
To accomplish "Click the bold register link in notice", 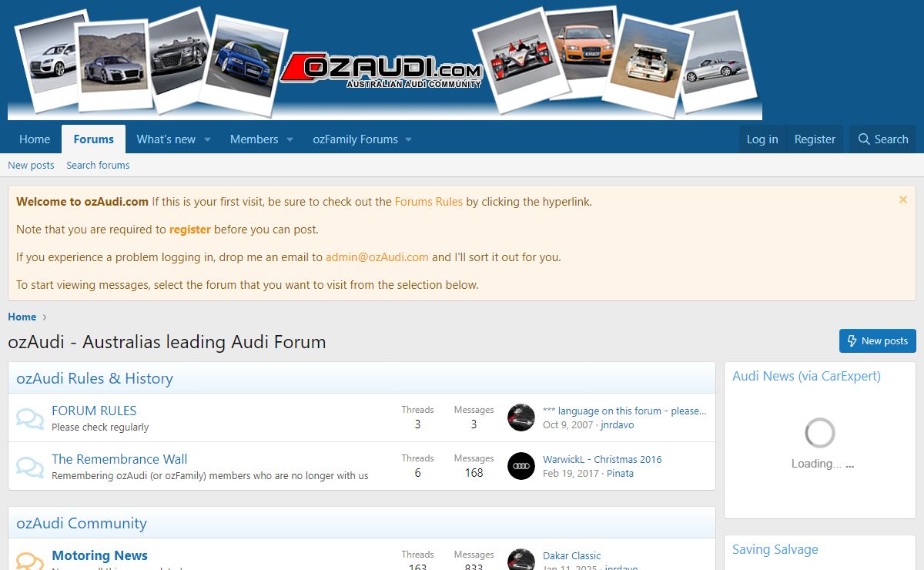I will click(190, 230).
